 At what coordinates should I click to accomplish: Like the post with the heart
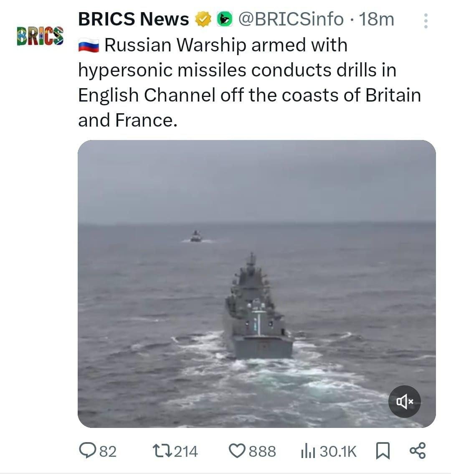238,451
